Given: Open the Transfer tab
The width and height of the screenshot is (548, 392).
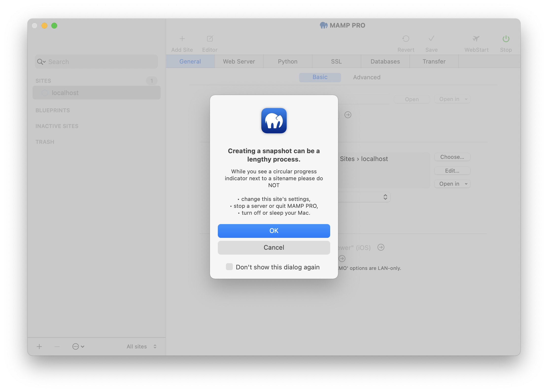Looking at the screenshot, I should pos(434,61).
